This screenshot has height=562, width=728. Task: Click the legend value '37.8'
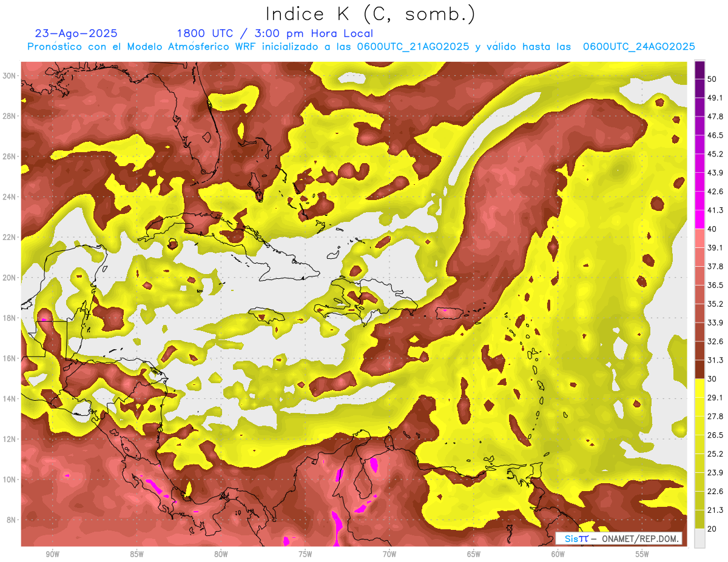click(x=715, y=266)
